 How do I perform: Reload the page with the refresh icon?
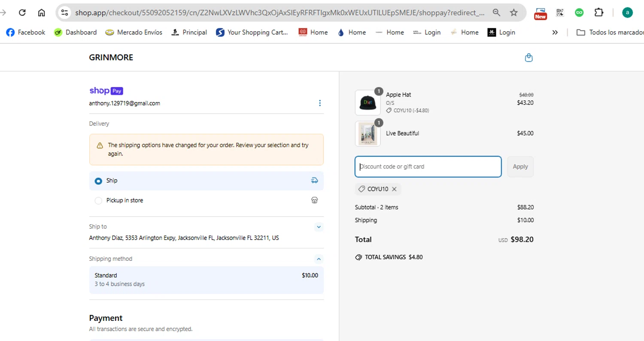tap(22, 12)
